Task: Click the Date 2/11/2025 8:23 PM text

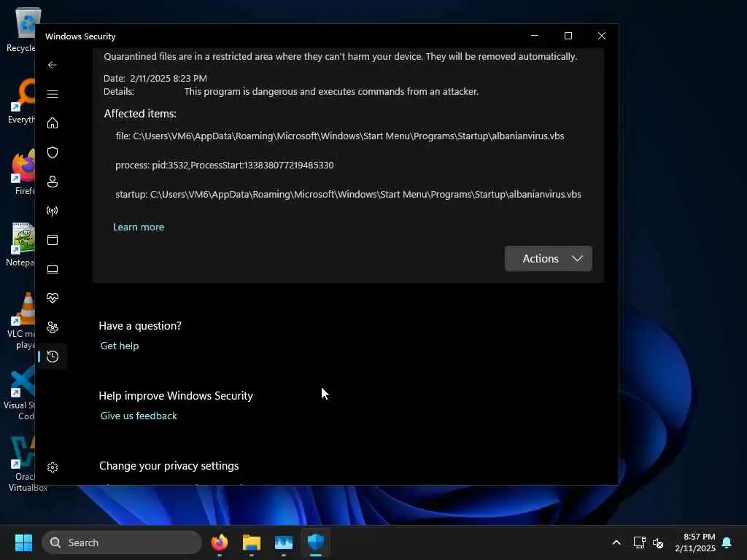Action: click(155, 79)
